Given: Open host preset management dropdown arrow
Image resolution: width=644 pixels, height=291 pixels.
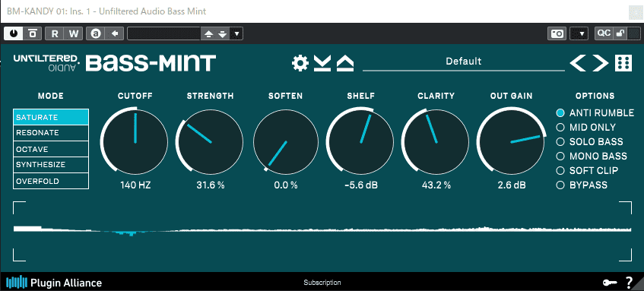Looking at the screenshot, I should click(236, 33).
